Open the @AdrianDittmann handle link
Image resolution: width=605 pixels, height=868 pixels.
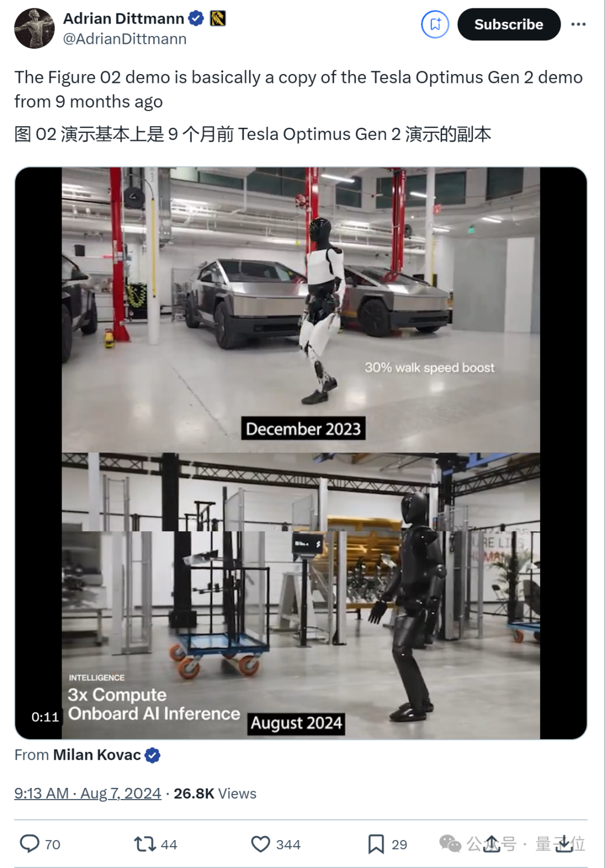[x=125, y=39]
